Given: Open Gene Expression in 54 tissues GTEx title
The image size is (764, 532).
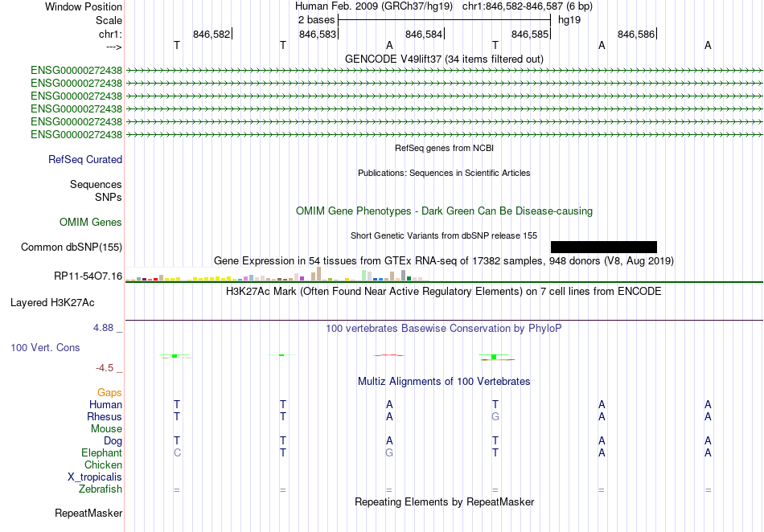Looking at the screenshot, I should 444,261.
